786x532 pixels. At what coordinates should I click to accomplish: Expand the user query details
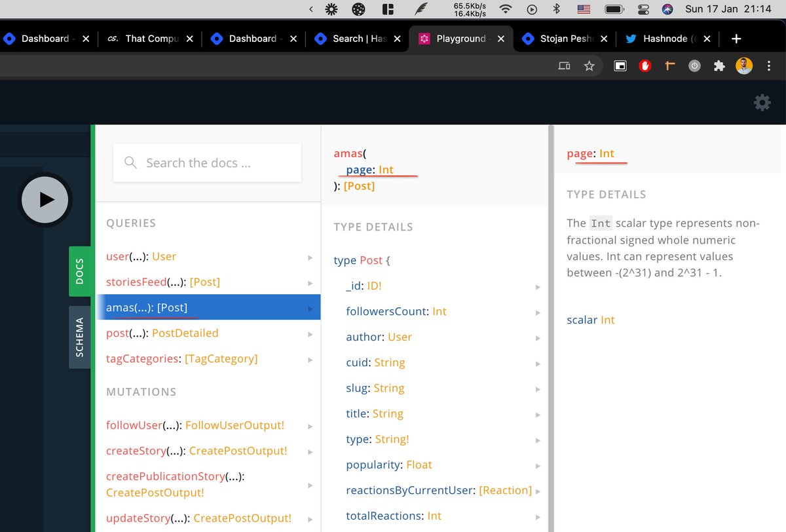pyautogui.click(x=310, y=256)
